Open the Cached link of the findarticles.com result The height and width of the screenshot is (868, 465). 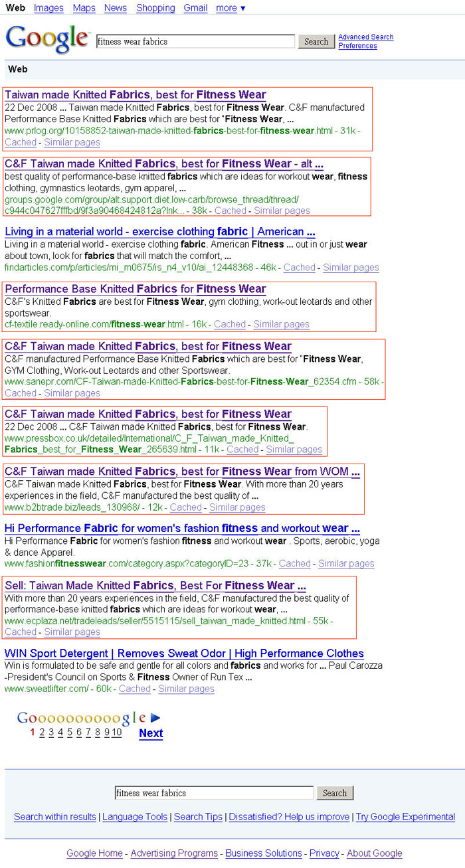pos(299,268)
